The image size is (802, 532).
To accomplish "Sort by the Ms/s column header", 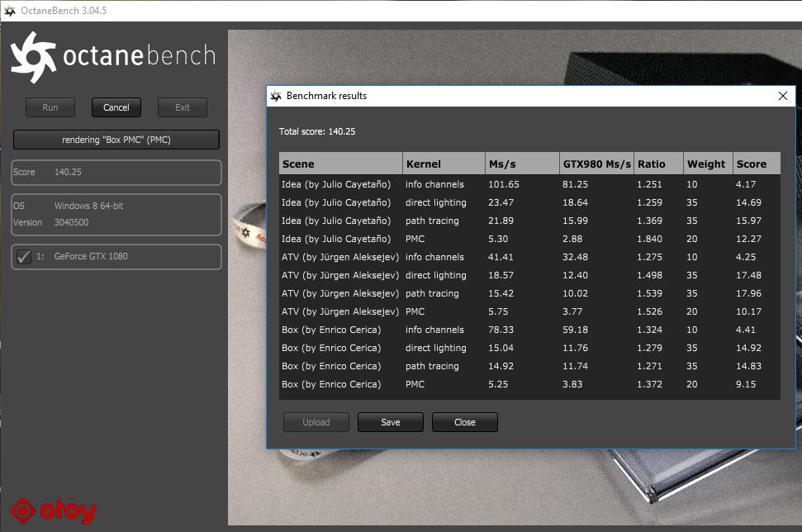I will [x=522, y=164].
